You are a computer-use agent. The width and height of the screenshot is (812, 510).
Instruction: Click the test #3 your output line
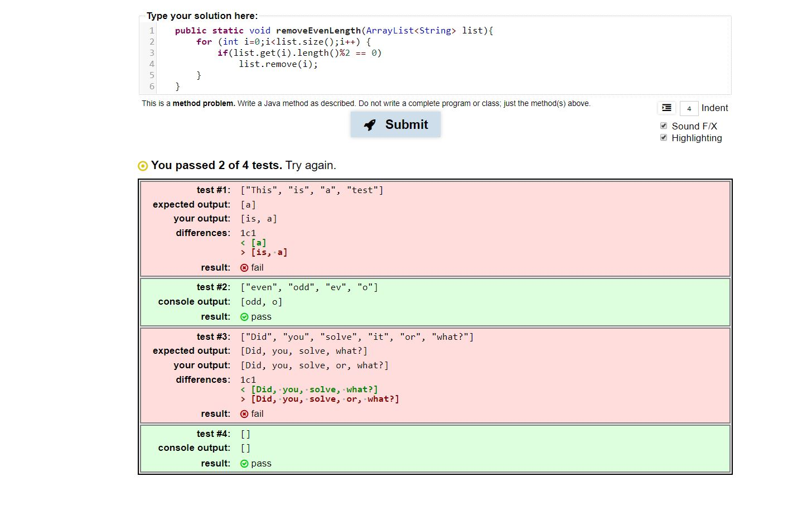[x=315, y=365]
